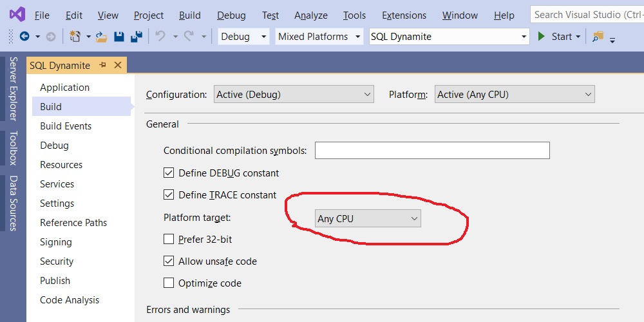Tick the Optimize code checkbox
This screenshot has width=644, height=322.
click(169, 283)
